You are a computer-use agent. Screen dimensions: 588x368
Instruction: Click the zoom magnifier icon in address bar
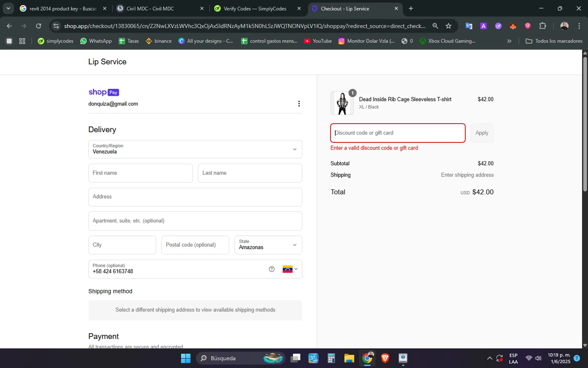(x=435, y=26)
